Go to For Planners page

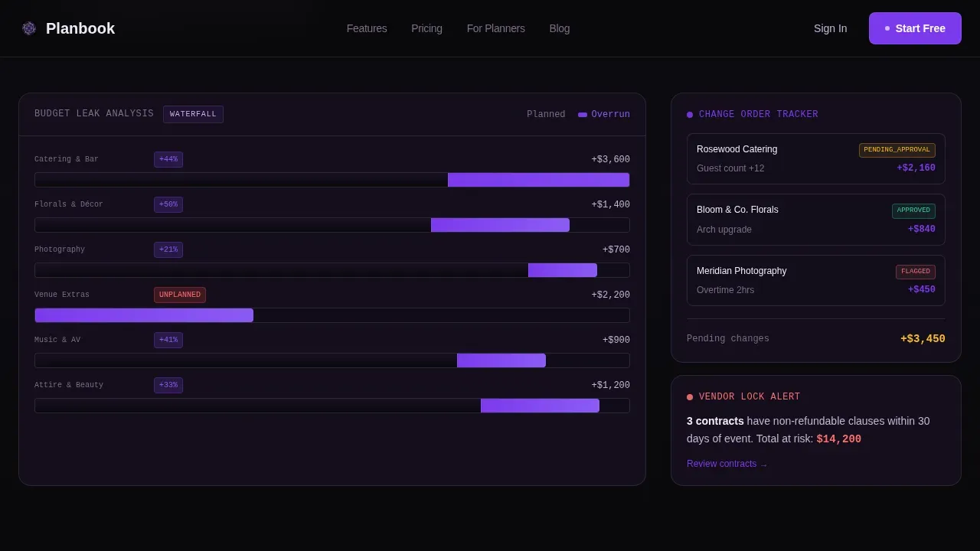pos(496,28)
